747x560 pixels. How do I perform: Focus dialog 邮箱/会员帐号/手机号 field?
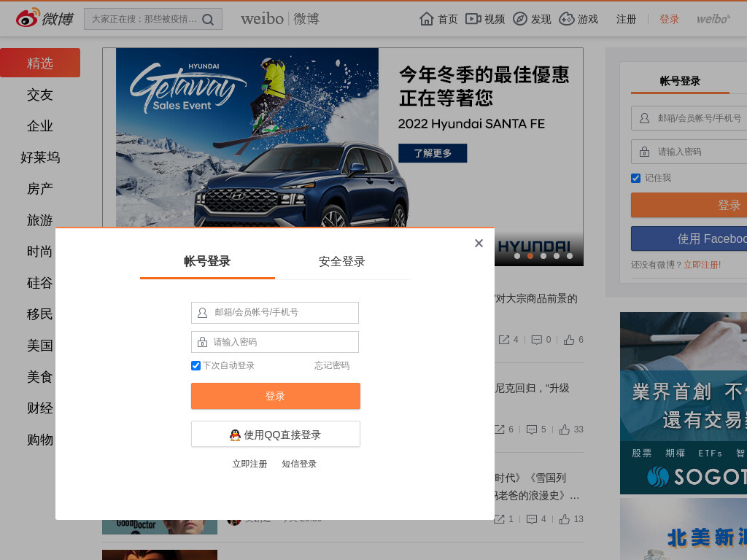(x=275, y=313)
